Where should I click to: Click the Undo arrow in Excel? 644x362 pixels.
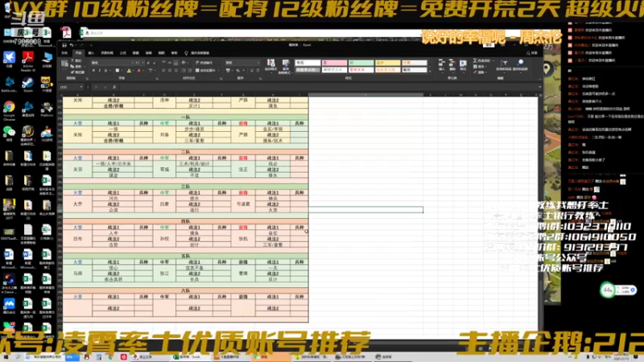click(x=72, y=45)
